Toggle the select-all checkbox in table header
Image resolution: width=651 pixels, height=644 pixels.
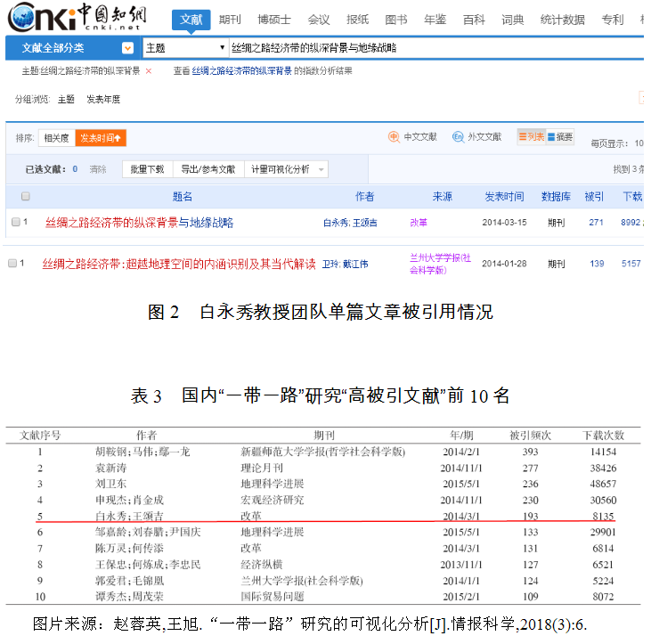[26, 196]
